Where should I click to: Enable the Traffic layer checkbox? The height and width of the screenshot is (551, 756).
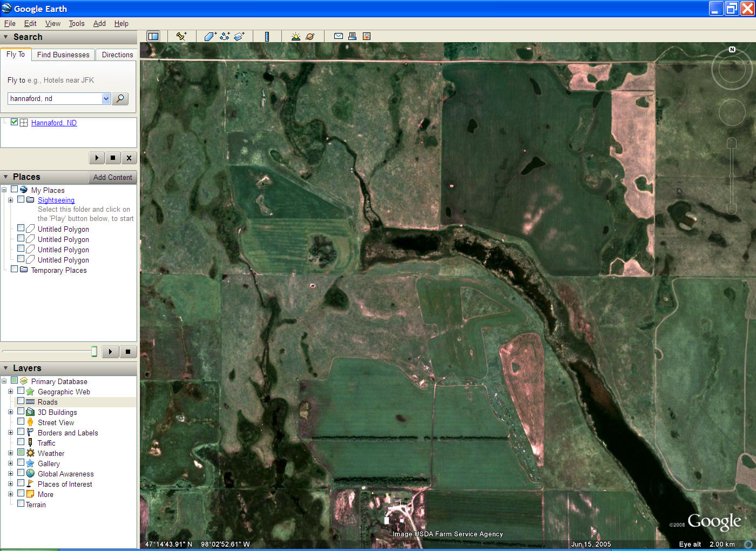click(x=21, y=442)
